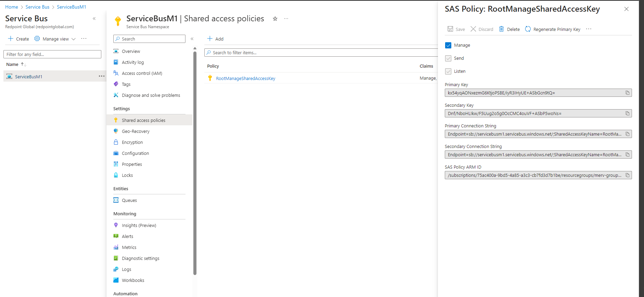Screen dimensions: 644x297
Task: Open the Queues menu item
Action: point(129,201)
